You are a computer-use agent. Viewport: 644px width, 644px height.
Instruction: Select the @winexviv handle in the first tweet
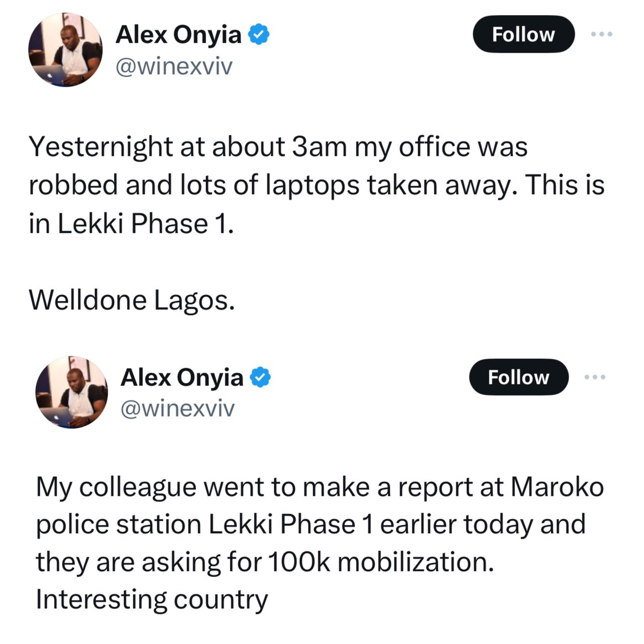174,64
